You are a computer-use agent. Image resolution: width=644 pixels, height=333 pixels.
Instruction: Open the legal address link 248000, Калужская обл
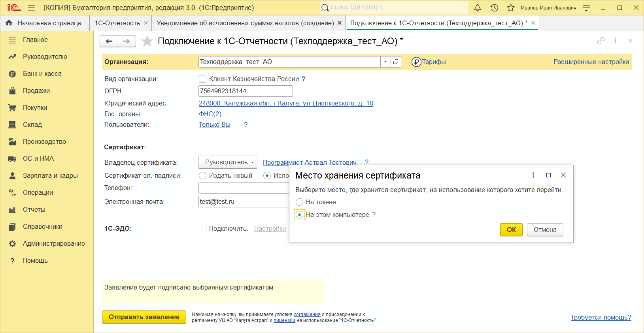pyautogui.click(x=286, y=103)
